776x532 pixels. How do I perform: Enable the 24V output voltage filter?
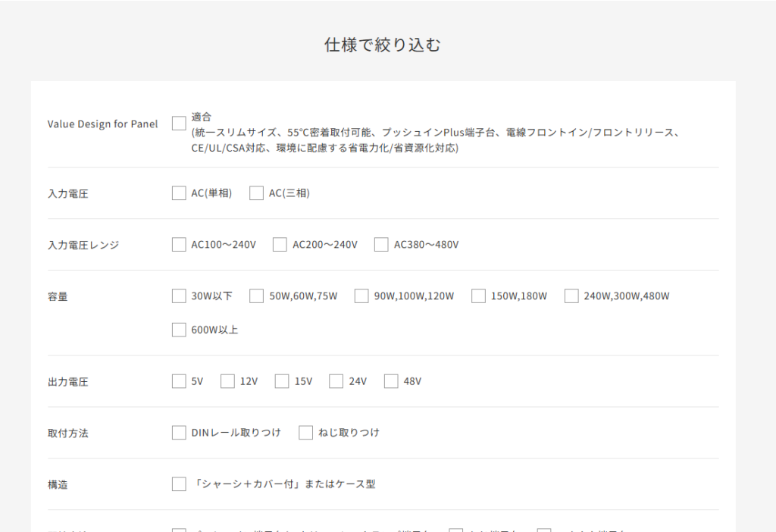click(x=336, y=381)
